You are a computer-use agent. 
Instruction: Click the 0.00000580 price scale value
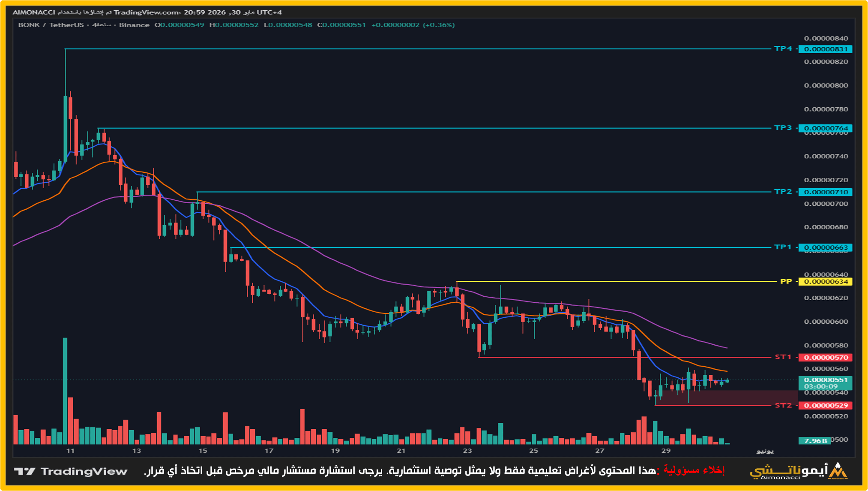pos(826,345)
